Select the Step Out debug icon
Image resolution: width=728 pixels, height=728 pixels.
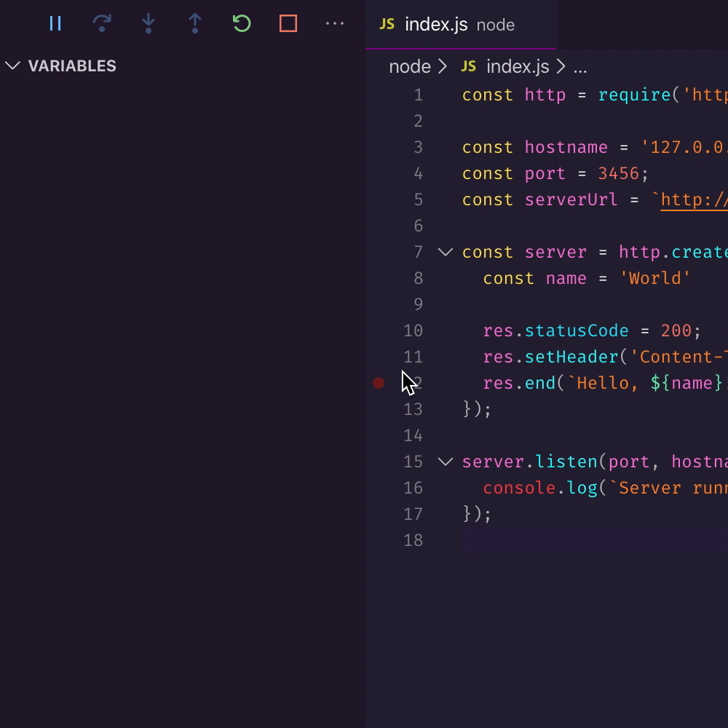194,23
